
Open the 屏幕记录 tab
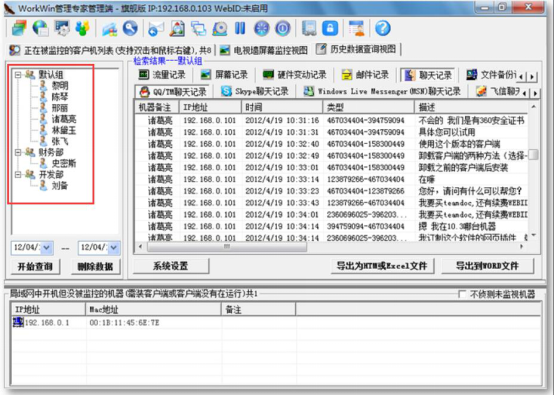tap(225, 75)
